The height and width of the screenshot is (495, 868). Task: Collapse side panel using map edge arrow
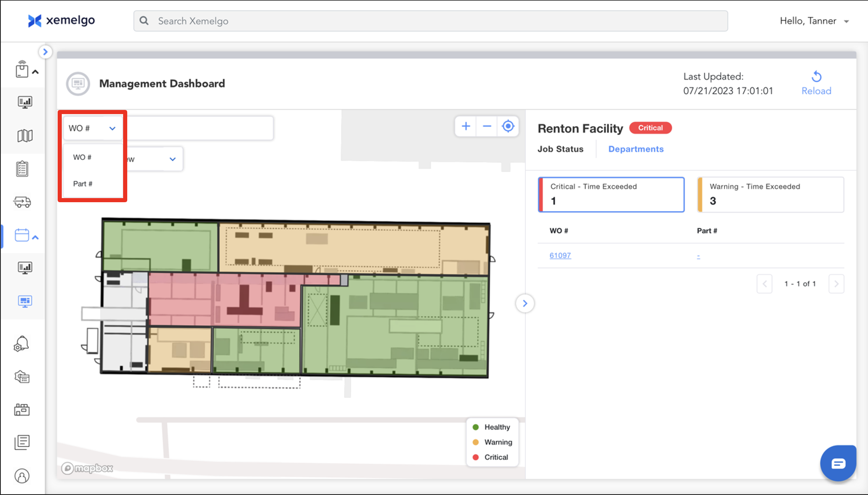525,304
